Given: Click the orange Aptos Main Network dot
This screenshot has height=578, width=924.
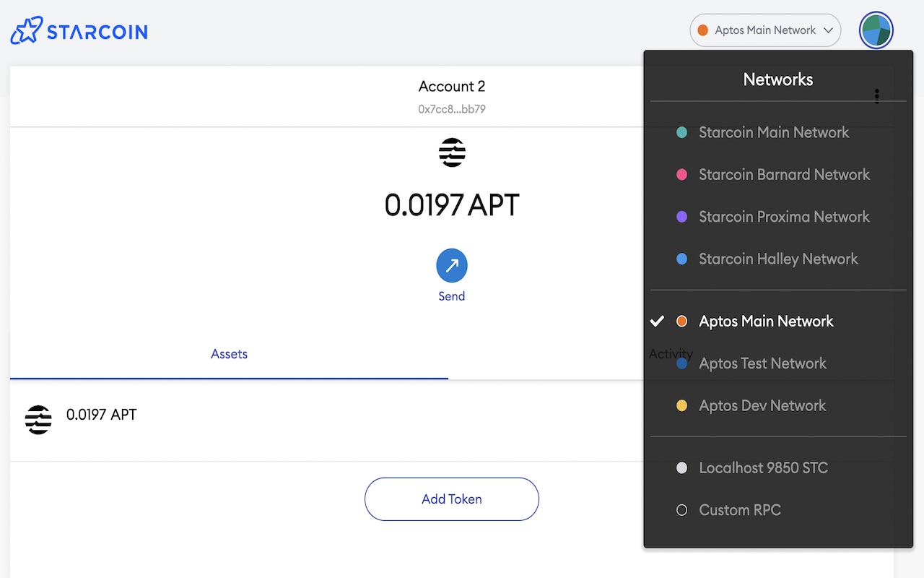Looking at the screenshot, I should [681, 322].
